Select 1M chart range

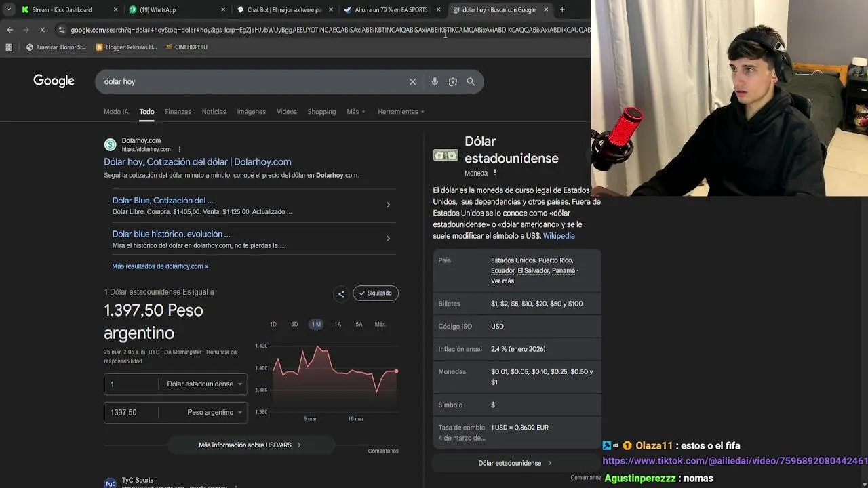click(316, 325)
